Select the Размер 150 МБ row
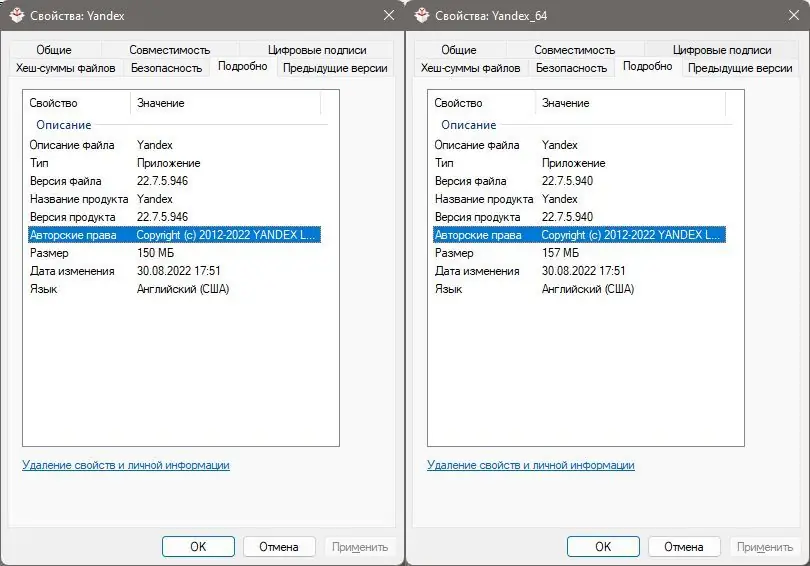 [175, 253]
